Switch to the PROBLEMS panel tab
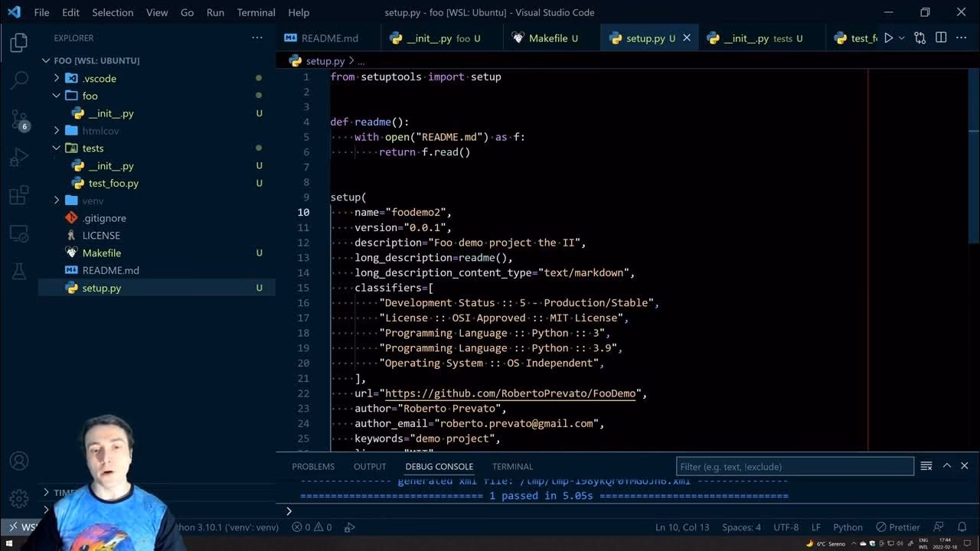980x551 pixels. (313, 466)
